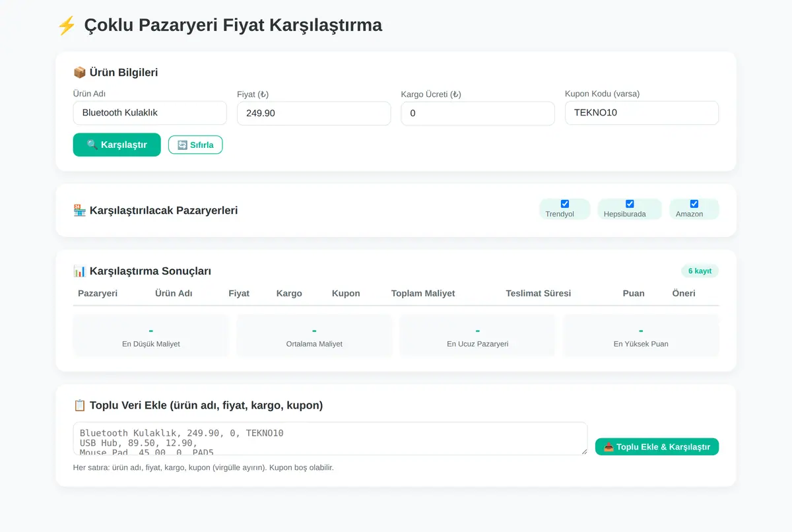Click the Teslimat Süresi column header
Viewport: 792px width, 532px height.
pyautogui.click(x=539, y=293)
